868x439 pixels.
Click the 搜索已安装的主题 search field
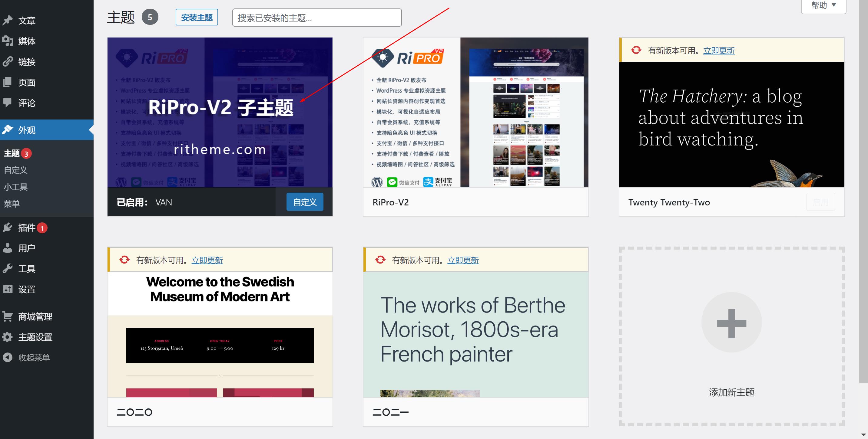pos(317,18)
